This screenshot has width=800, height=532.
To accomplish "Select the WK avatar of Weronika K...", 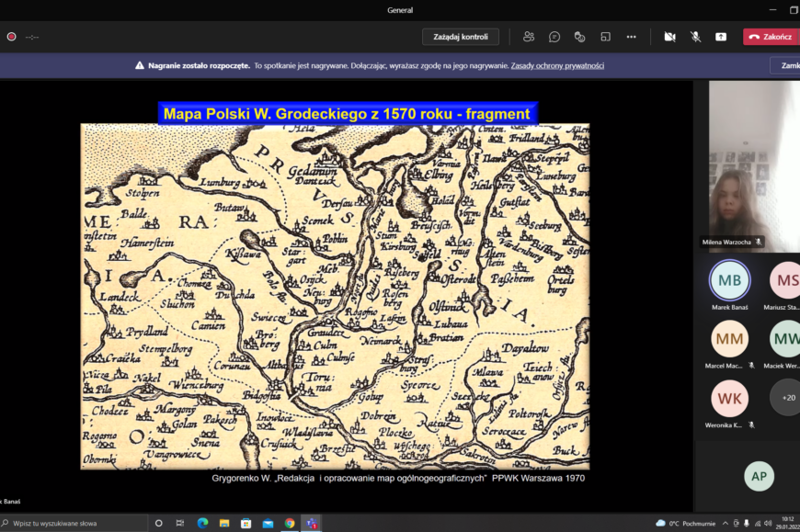I will click(729, 398).
